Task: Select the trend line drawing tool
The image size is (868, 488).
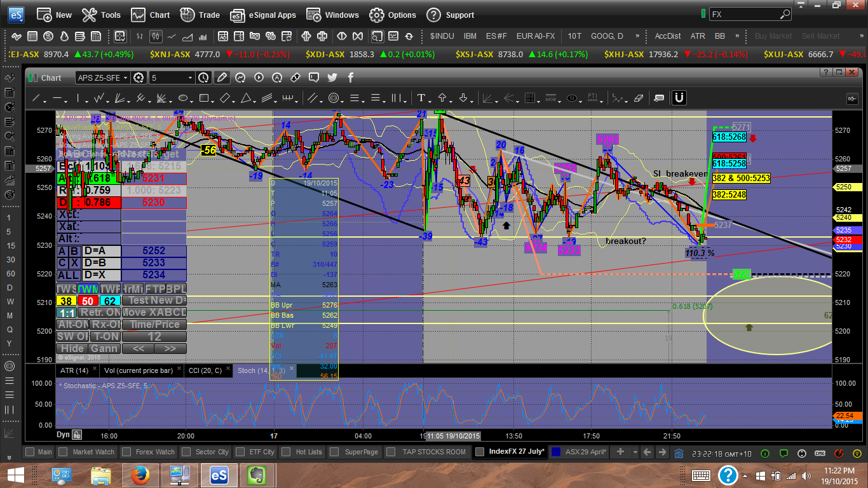Action: [36, 98]
